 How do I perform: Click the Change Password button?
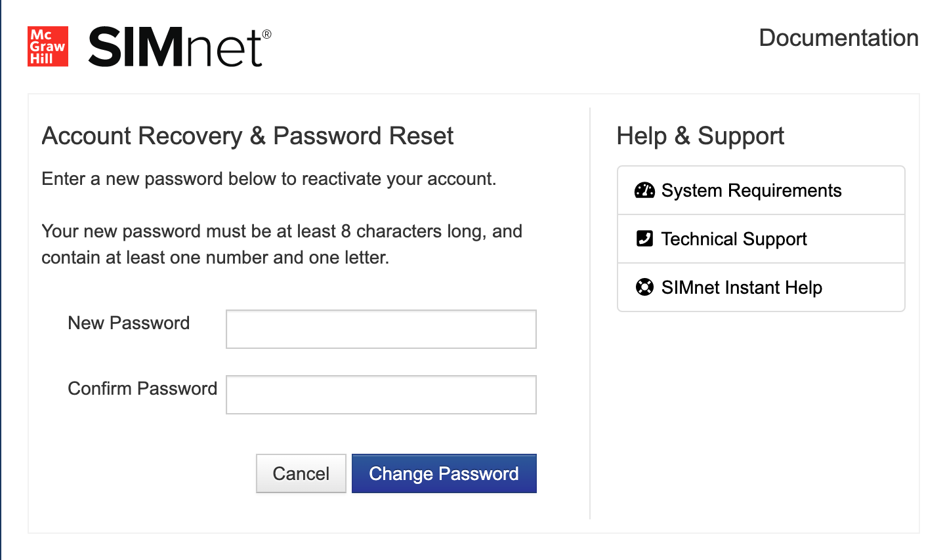pyautogui.click(x=444, y=473)
